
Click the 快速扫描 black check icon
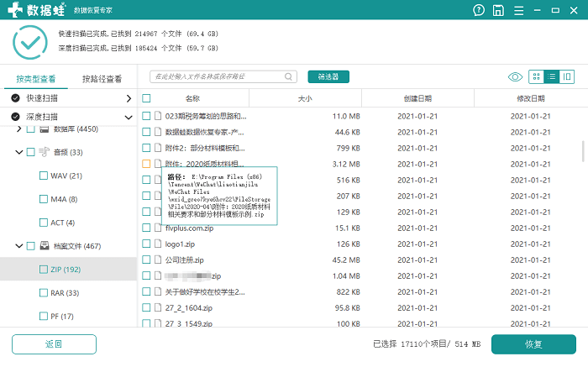pyautogui.click(x=15, y=98)
